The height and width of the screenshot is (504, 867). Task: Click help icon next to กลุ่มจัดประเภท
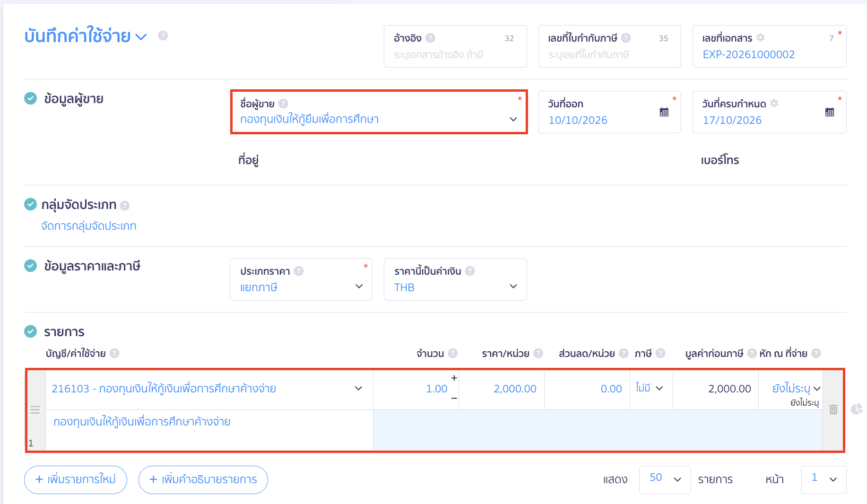tap(125, 206)
